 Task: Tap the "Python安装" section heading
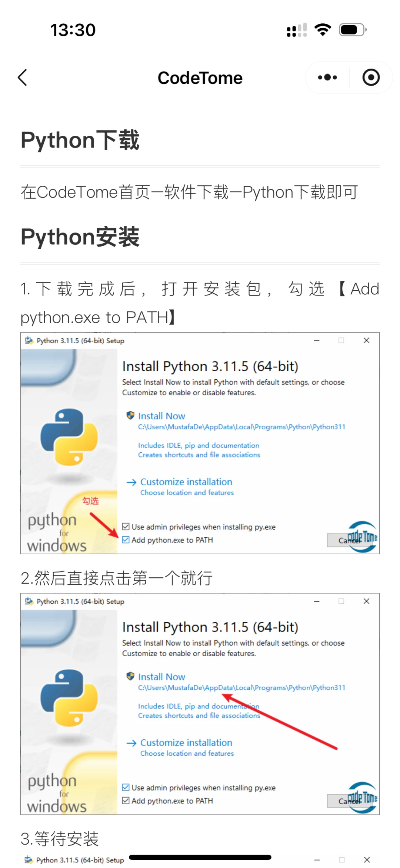point(80,237)
